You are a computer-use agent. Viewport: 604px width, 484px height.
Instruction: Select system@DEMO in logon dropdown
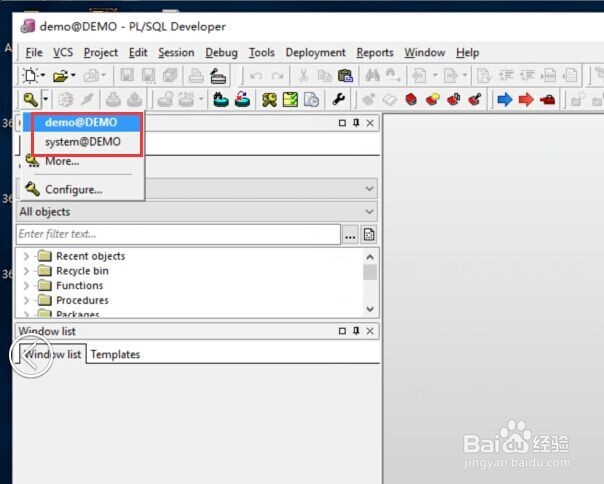pyautogui.click(x=81, y=142)
